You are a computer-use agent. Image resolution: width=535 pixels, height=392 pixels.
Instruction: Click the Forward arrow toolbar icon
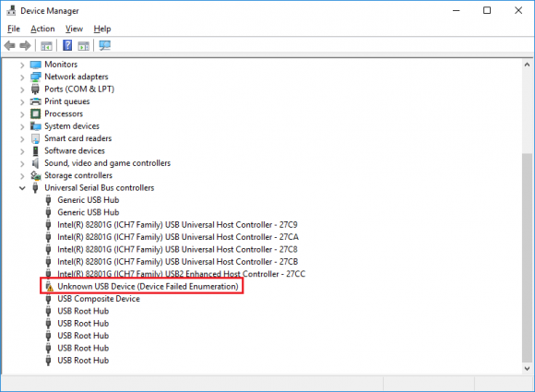(25, 45)
